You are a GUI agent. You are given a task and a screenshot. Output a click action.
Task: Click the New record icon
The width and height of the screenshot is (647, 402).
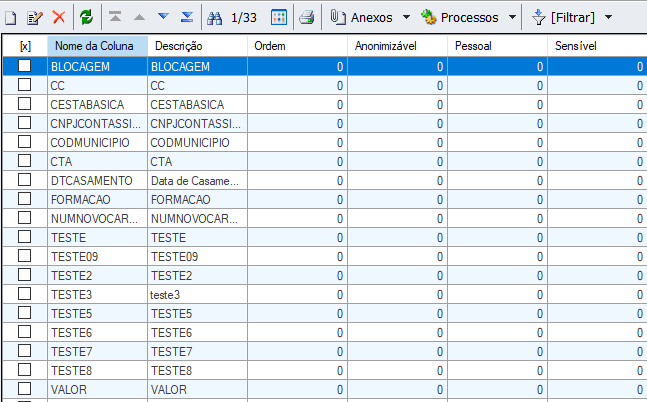[x=10, y=18]
